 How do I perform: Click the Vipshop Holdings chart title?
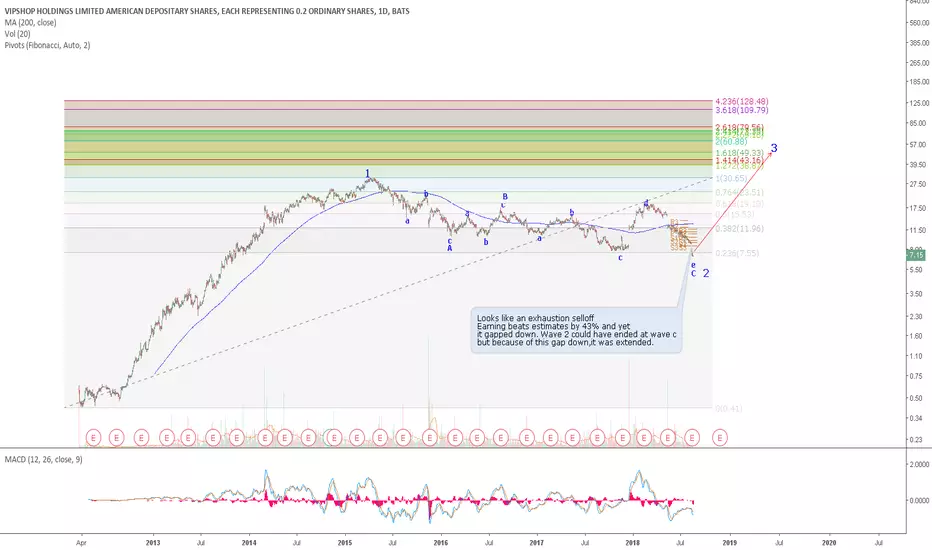pyautogui.click(x=207, y=11)
